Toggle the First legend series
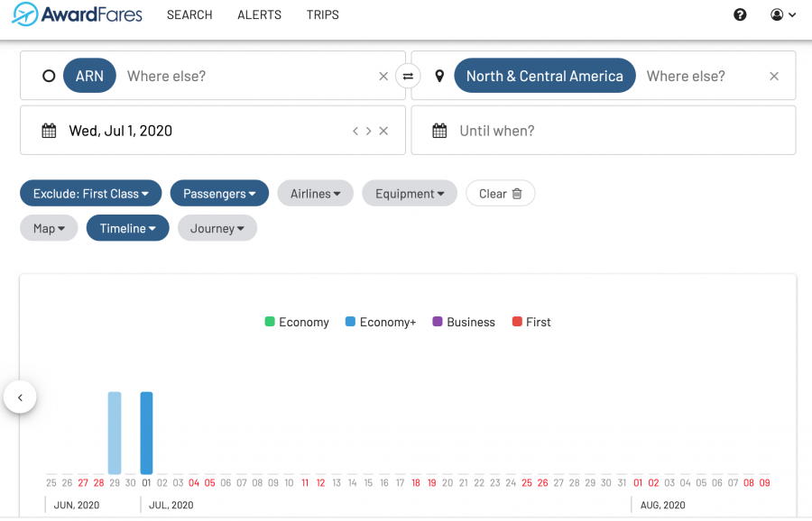 coord(531,323)
